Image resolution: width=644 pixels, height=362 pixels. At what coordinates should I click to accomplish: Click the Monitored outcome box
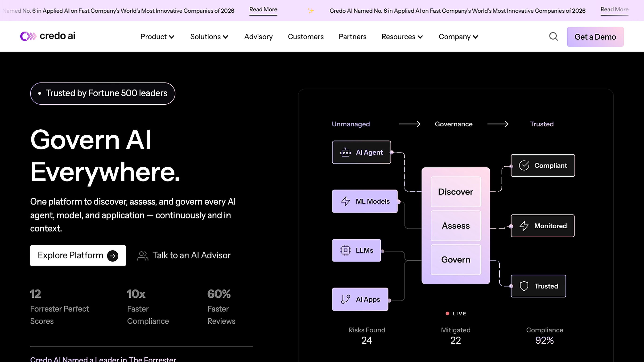pyautogui.click(x=542, y=226)
